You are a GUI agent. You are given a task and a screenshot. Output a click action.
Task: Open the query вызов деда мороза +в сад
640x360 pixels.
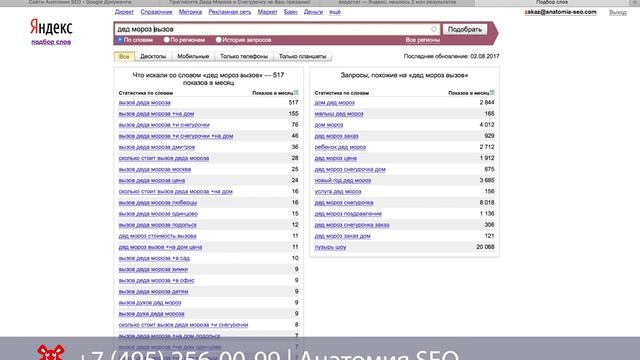[154, 258]
